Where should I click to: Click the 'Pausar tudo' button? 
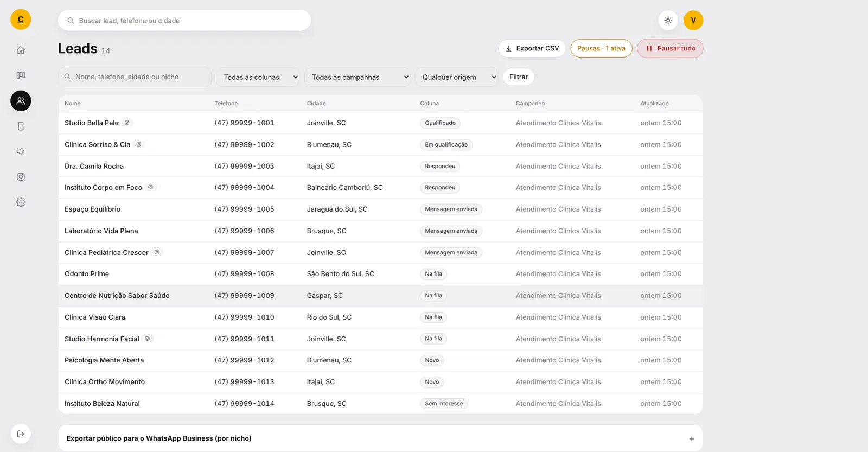coord(670,48)
